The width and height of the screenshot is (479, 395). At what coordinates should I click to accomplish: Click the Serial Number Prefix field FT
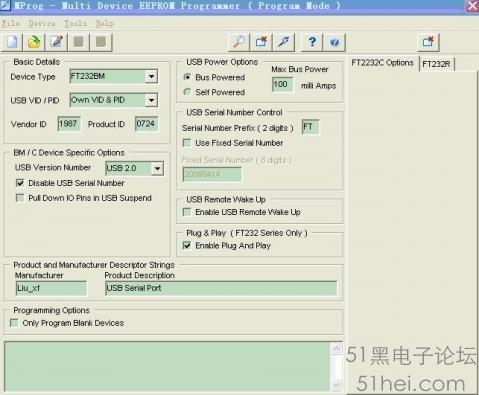click(310, 127)
